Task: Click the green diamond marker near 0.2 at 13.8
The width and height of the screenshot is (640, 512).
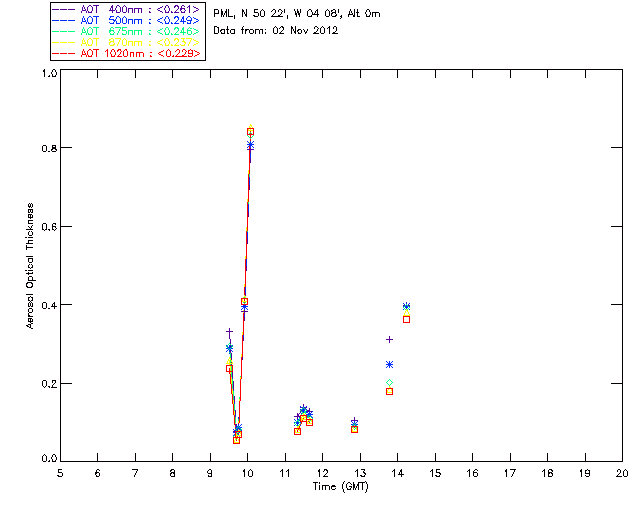Action: [x=389, y=383]
